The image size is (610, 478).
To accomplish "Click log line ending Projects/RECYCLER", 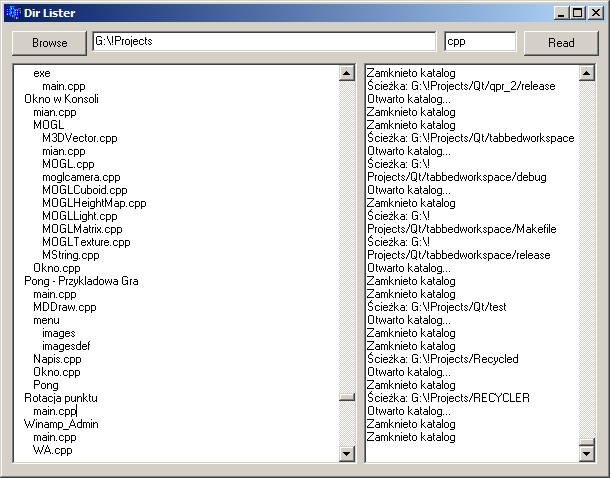I will click(448, 398).
